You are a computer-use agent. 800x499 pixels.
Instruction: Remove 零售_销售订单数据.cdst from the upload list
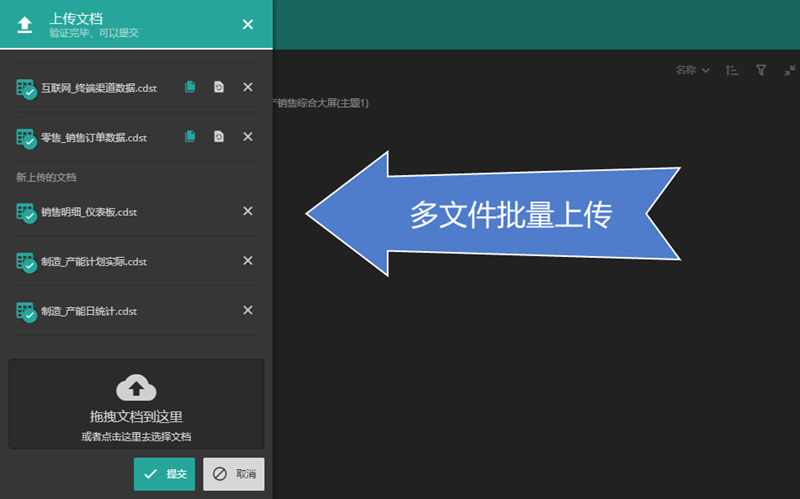pos(248,136)
